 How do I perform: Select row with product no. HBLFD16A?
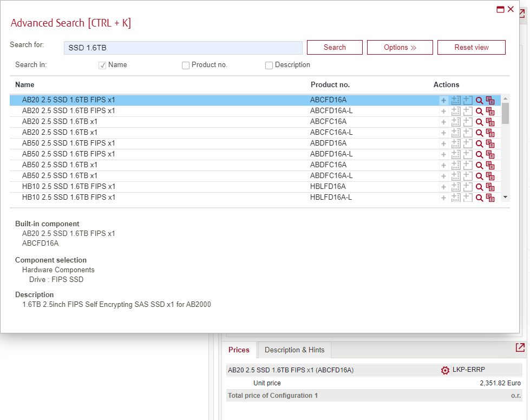[255, 187]
